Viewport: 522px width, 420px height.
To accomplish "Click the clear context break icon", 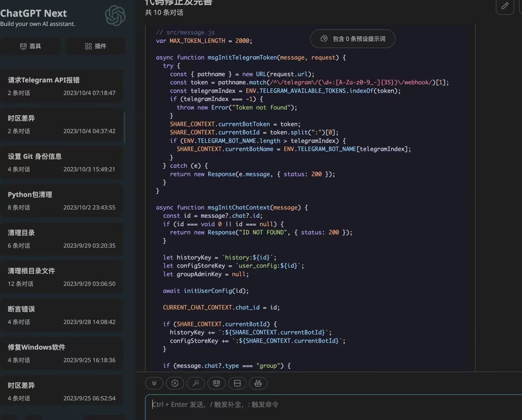I will (237, 383).
